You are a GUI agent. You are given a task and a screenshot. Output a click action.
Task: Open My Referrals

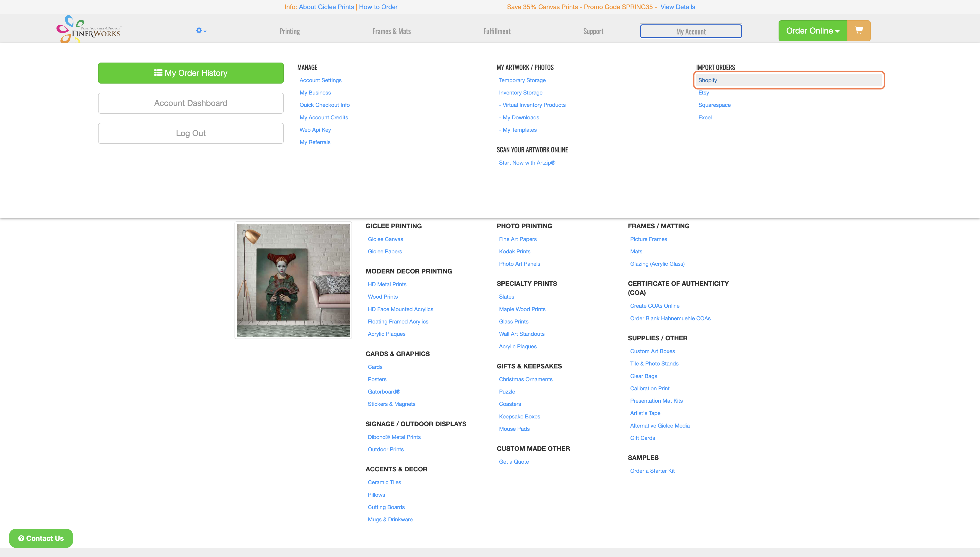pos(315,142)
